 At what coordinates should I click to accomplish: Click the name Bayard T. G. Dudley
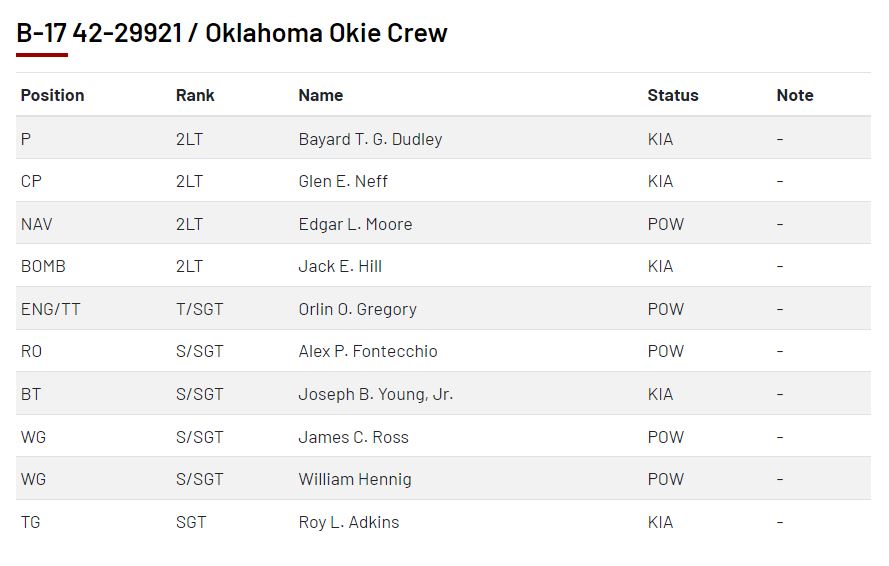370,139
